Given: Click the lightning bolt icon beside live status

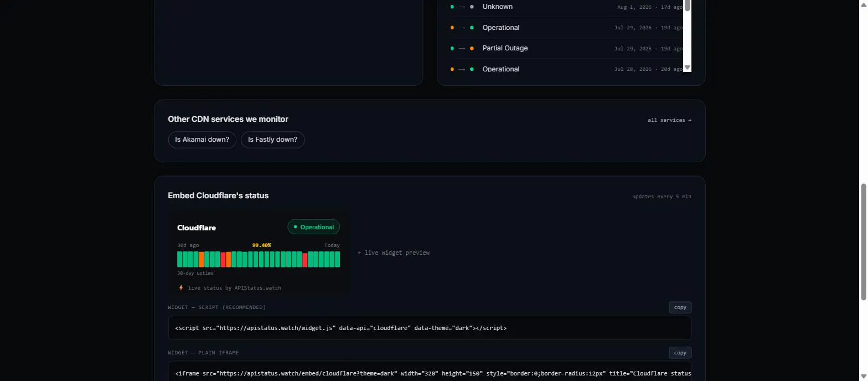Looking at the screenshot, I should [181, 288].
